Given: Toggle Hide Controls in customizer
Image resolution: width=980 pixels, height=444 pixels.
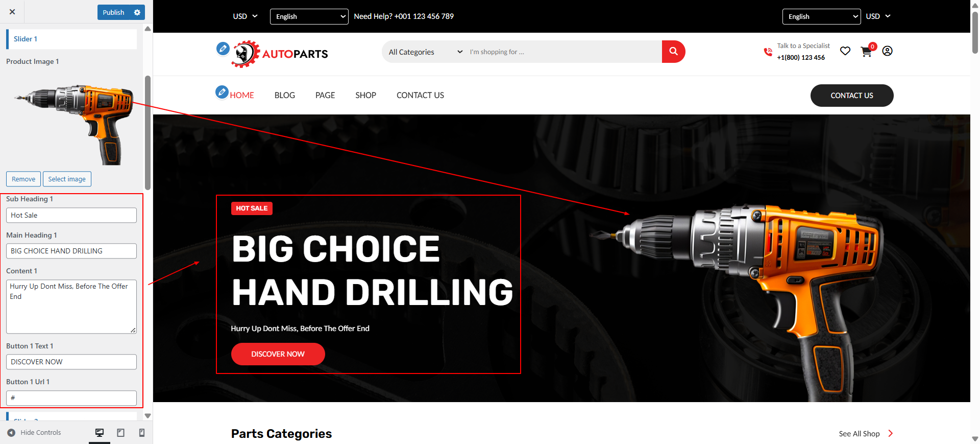Looking at the screenshot, I should tap(34, 433).
